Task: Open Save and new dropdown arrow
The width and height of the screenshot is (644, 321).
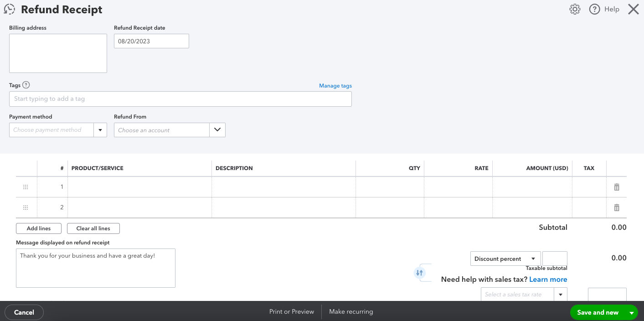Action: click(632, 312)
